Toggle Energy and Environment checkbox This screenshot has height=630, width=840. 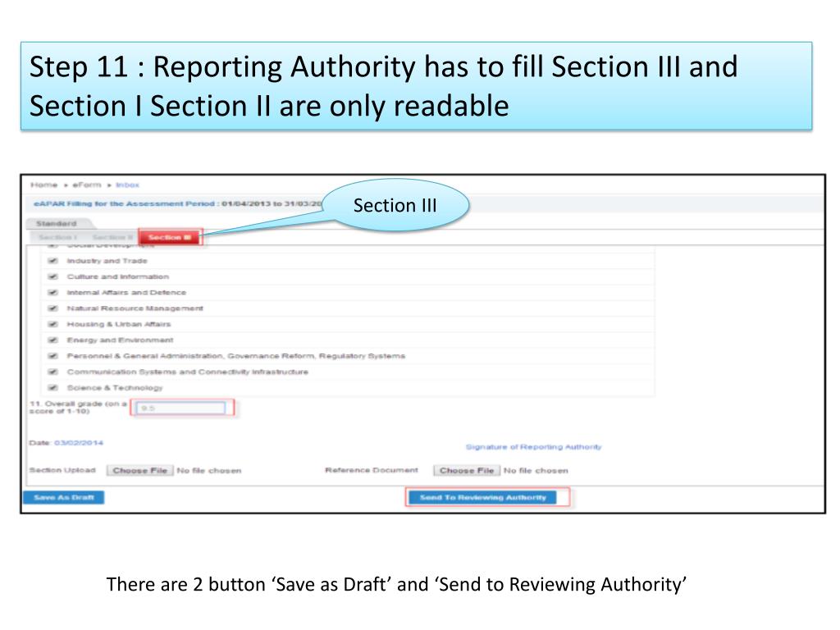point(52,340)
